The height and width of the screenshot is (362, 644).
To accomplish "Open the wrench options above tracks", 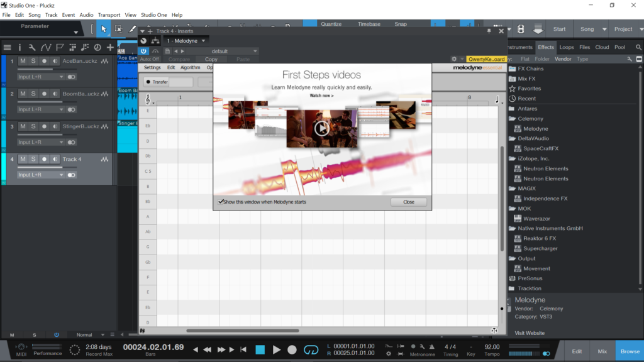I will [31, 48].
